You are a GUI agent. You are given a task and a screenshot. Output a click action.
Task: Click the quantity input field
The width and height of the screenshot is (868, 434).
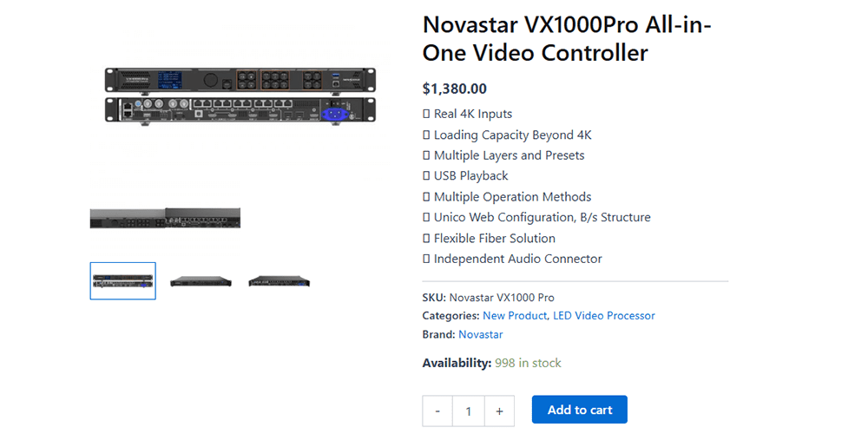click(x=469, y=411)
